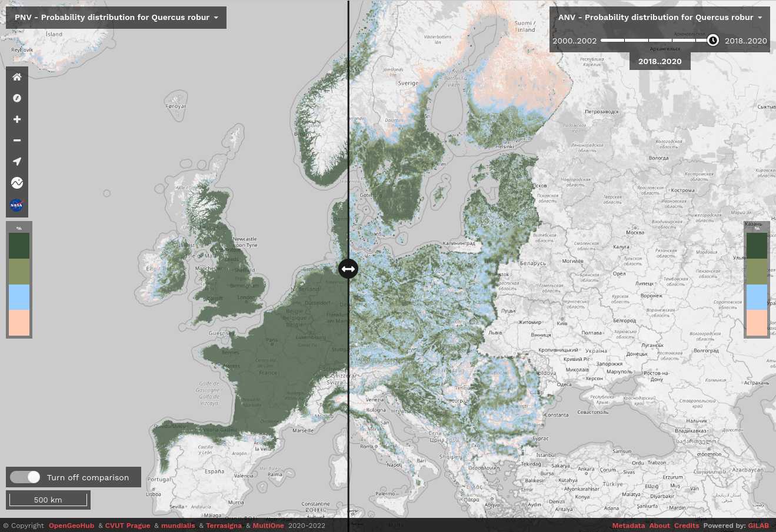Open the basemap style icon below the locate arrow

pos(17,183)
